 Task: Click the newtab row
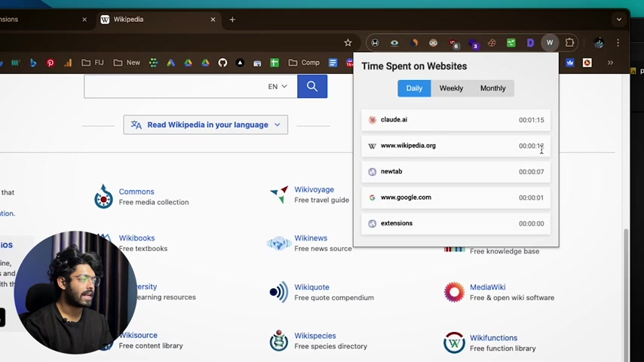pos(456,172)
